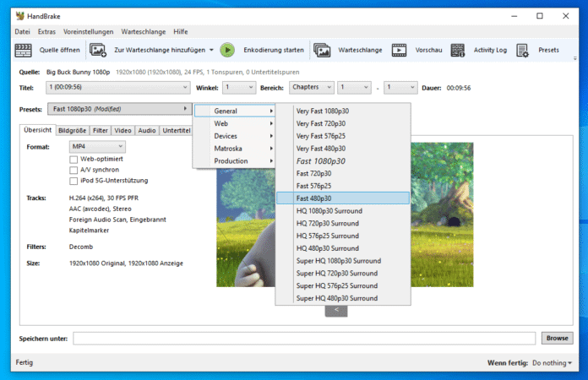Click the Browse button
This screenshot has width=588, height=380.
[x=558, y=338]
